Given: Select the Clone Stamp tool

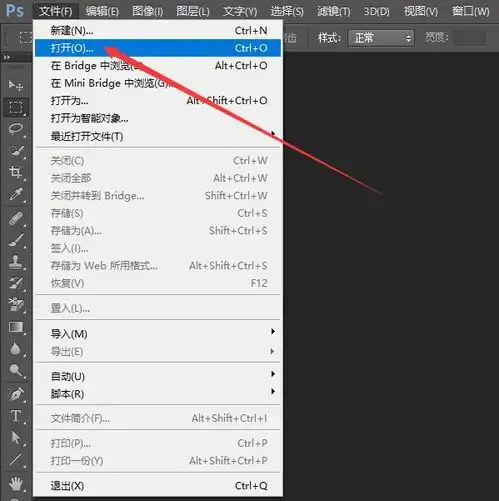Looking at the screenshot, I should click(x=16, y=262).
